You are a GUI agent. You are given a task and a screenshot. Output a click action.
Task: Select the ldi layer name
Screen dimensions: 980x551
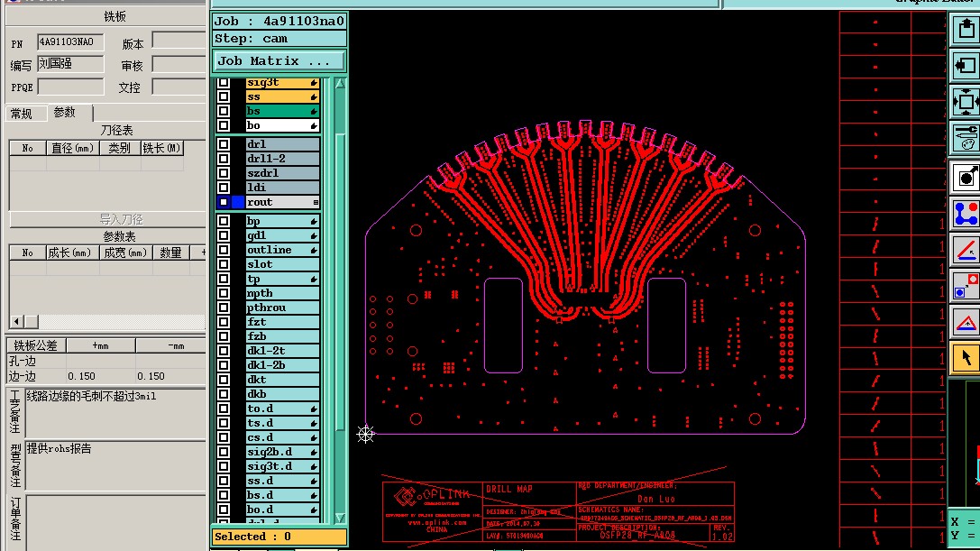282,188
